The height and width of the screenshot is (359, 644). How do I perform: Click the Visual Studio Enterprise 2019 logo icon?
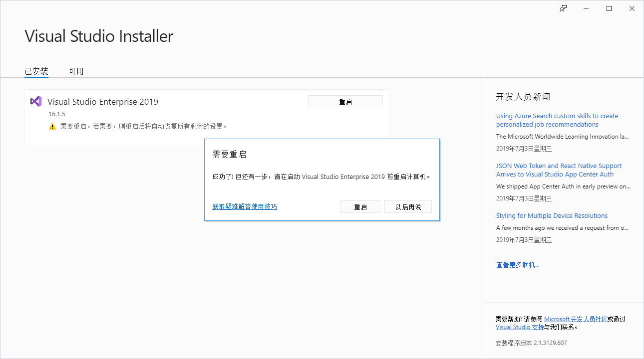pos(36,101)
